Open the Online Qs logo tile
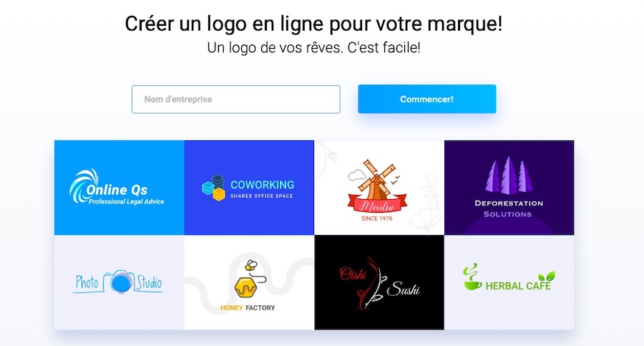Screen dimensions: 644x346 click(x=119, y=188)
